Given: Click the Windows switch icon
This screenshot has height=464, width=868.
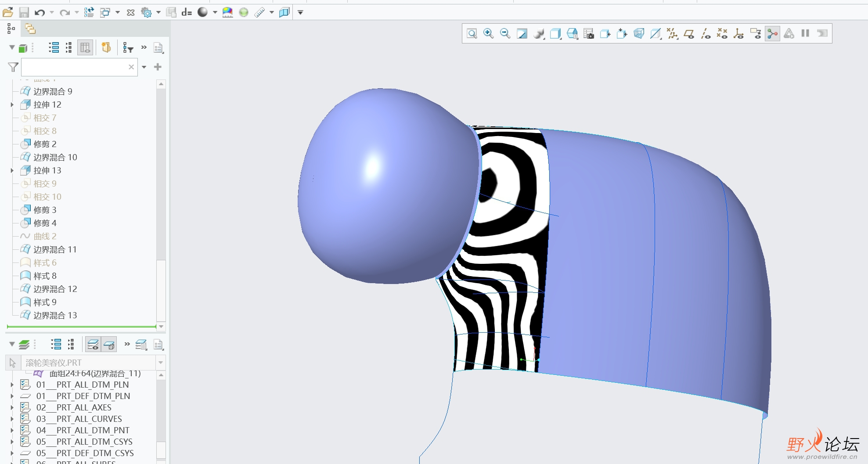Looking at the screenshot, I should click(x=105, y=12).
